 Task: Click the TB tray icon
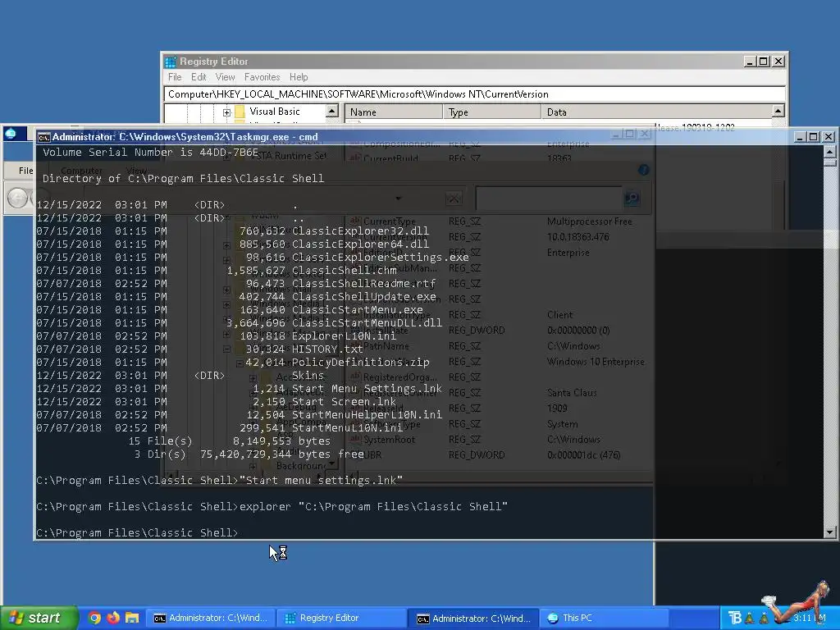click(735, 619)
